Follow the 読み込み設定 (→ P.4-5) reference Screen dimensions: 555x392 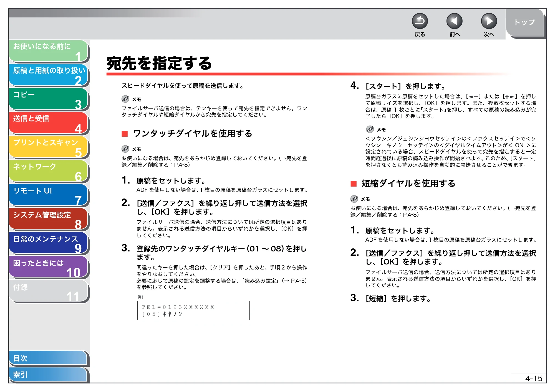pos(274,281)
